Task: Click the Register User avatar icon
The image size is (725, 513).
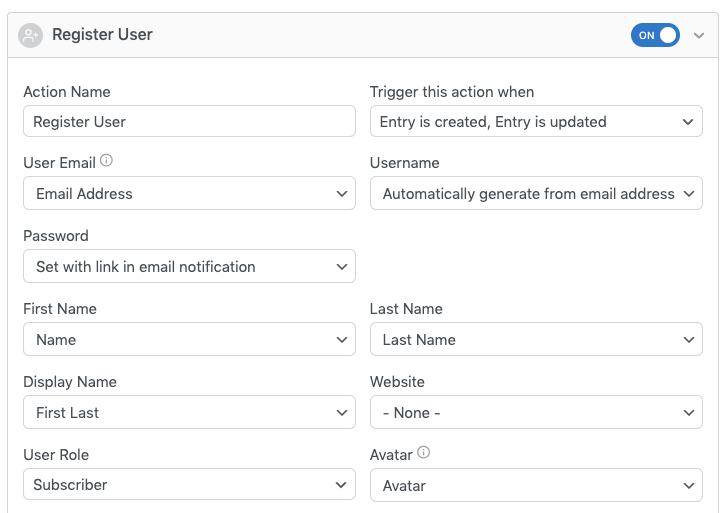Action: (31, 35)
